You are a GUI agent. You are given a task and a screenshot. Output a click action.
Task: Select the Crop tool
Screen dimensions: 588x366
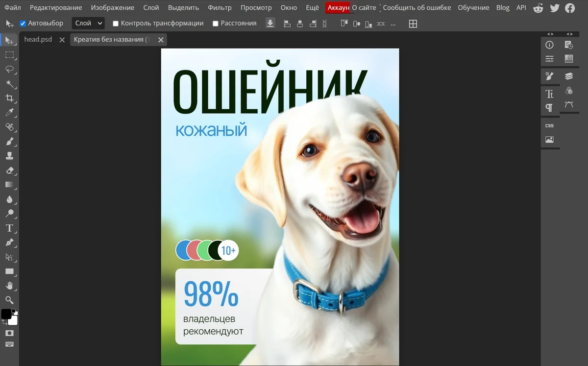tap(9, 98)
